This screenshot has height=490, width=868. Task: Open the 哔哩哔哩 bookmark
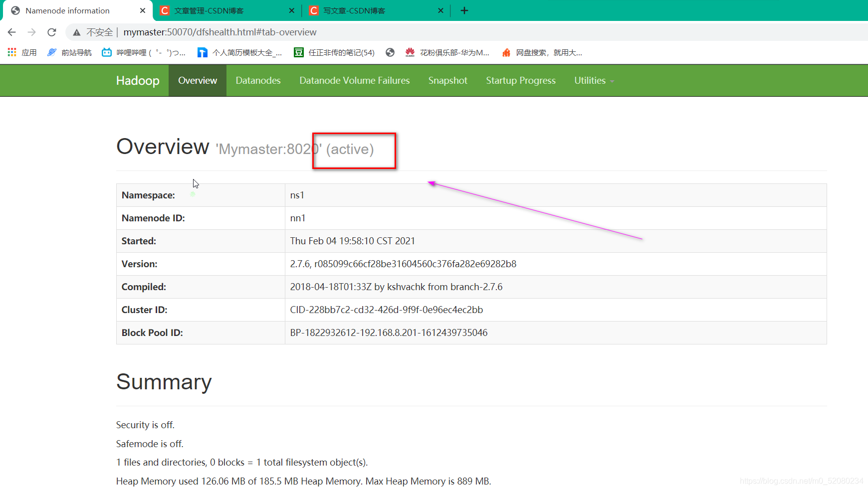coord(144,52)
